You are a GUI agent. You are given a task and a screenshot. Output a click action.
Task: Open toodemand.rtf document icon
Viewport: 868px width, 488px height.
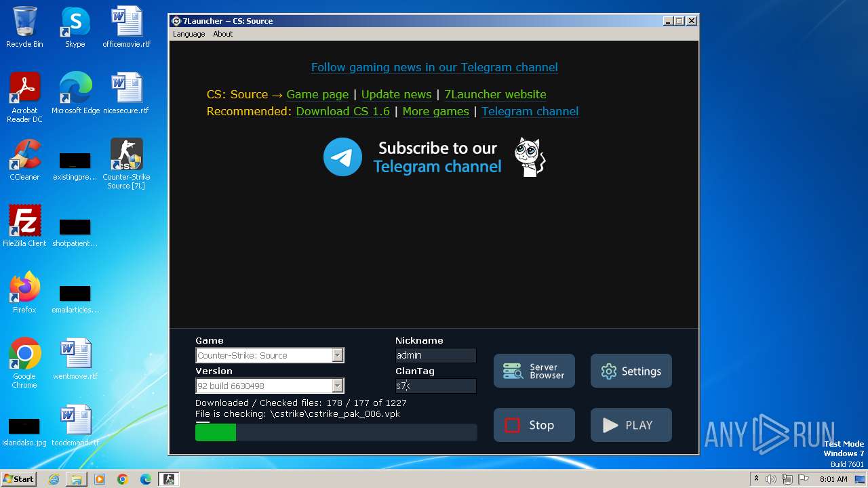click(75, 425)
